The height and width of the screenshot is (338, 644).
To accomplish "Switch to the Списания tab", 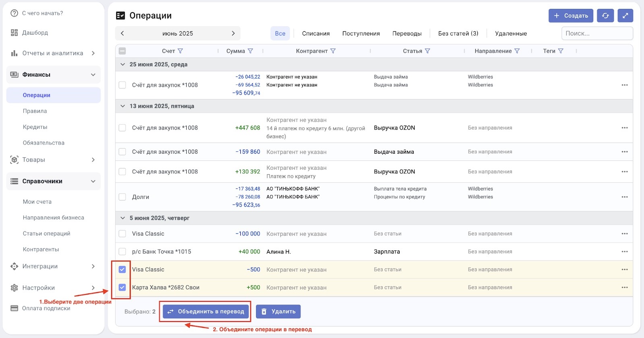I will click(316, 33).
